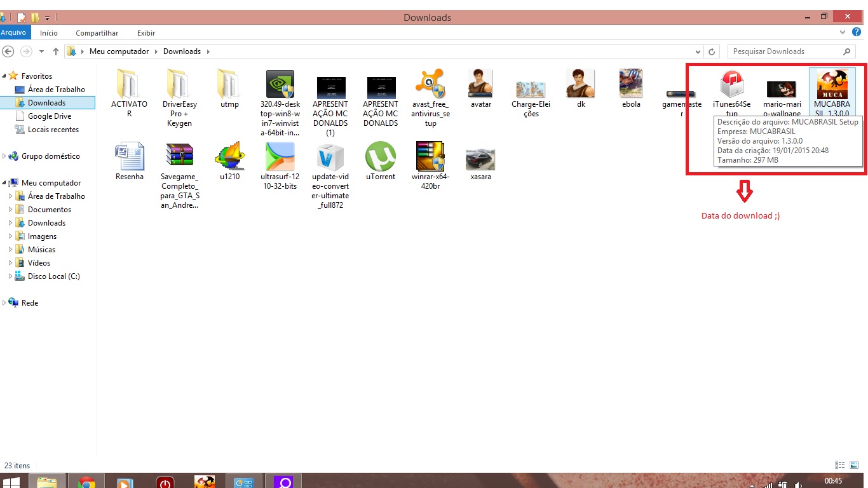
Task: Switch to large icons view in status bar
Action: 855,466
